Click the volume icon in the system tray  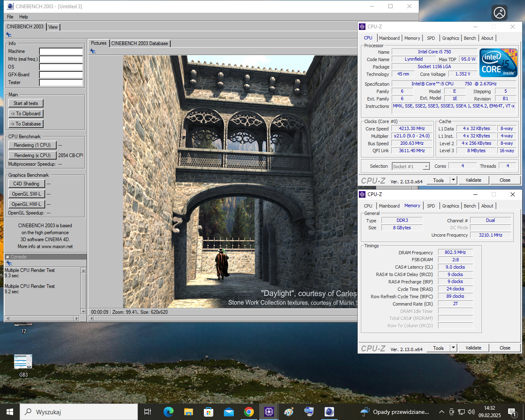tap(471, 412)
